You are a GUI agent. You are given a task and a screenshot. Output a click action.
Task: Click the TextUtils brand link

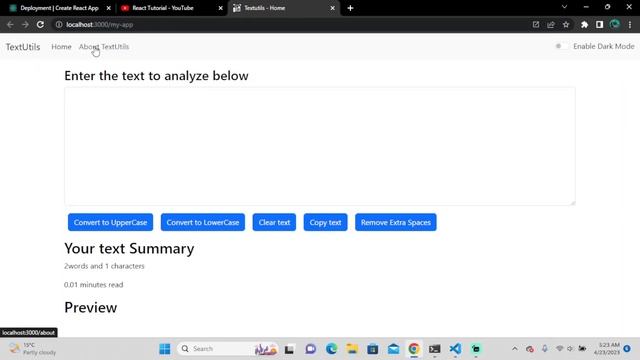[x=23, y=47]
